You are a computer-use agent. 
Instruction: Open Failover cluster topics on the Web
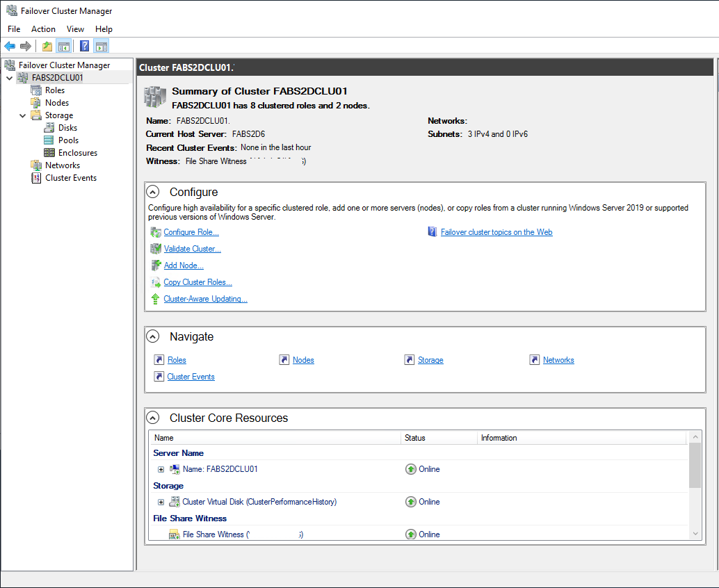click(x=496, y=232)
